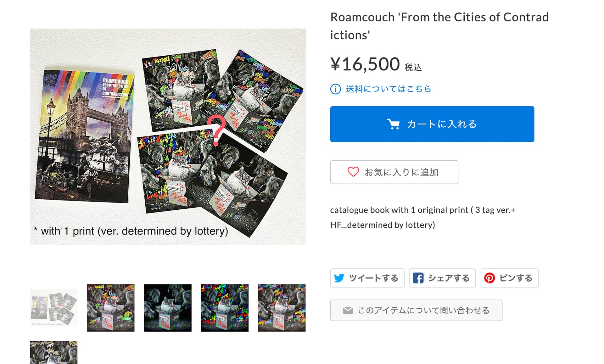Click the envelope inquiry icon
This screenshot has height=364, width=604.
348,311
